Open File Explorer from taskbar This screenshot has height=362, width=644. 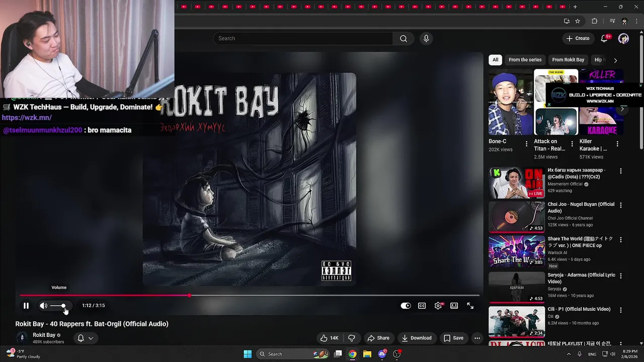tap(367, 354)
